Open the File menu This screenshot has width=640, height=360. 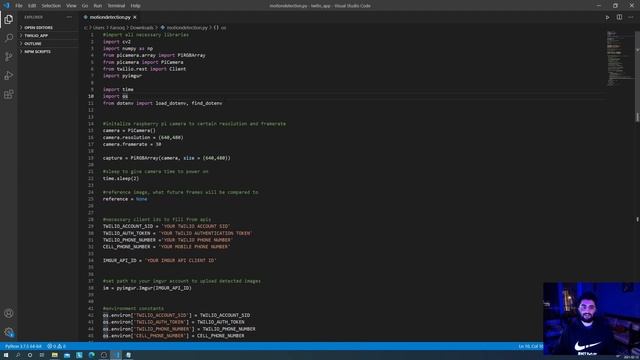click(19, 6)
